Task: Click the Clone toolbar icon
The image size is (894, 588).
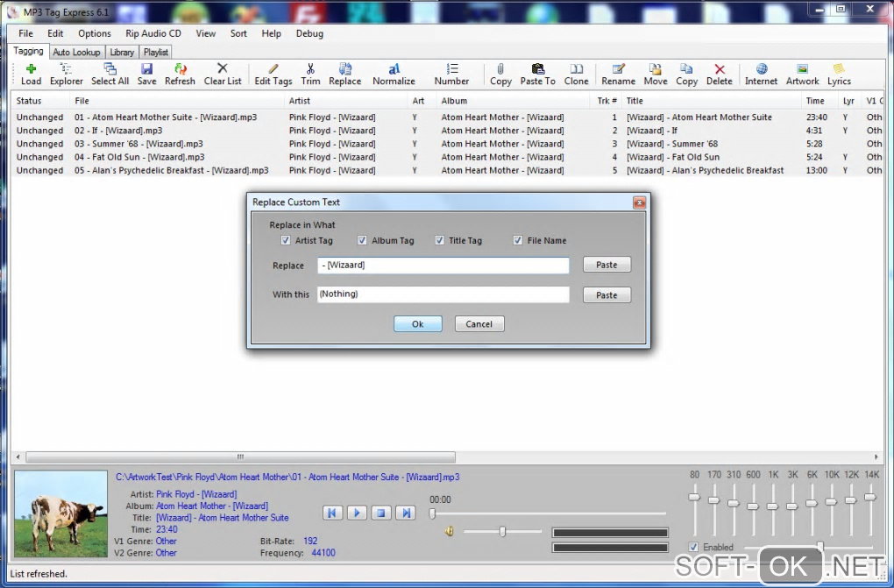Action: (x=577, y=74)
